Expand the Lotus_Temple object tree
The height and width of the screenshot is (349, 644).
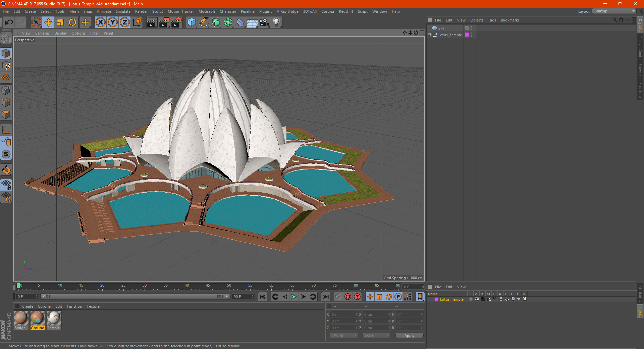429,35
